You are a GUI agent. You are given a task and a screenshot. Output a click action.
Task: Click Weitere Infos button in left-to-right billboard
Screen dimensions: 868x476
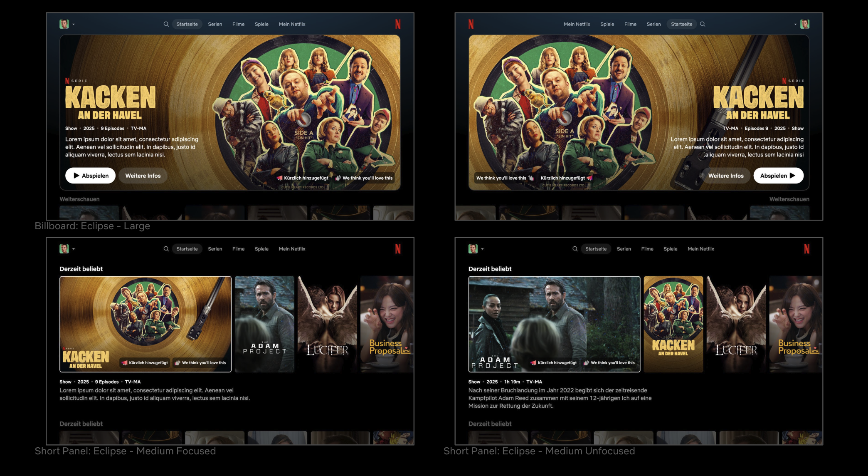[x=143, y=176]
